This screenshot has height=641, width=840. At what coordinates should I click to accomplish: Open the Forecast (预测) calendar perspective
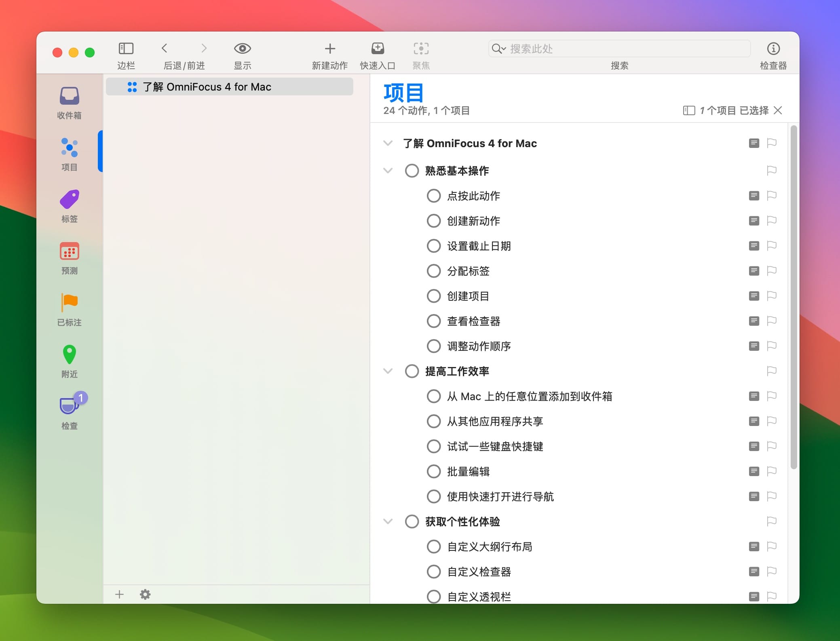(69, 252)
